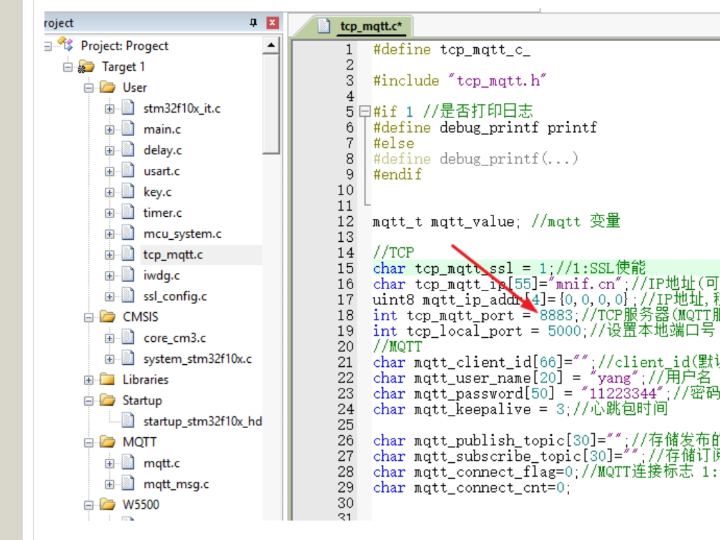Screen dimensions: 720x540
Task: Pin the Project panel with the pushpin icon
Action: coord(254,22)
